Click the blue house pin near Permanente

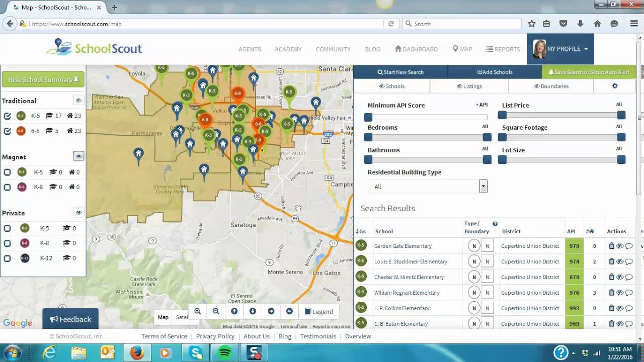click(x=138, y=155)
